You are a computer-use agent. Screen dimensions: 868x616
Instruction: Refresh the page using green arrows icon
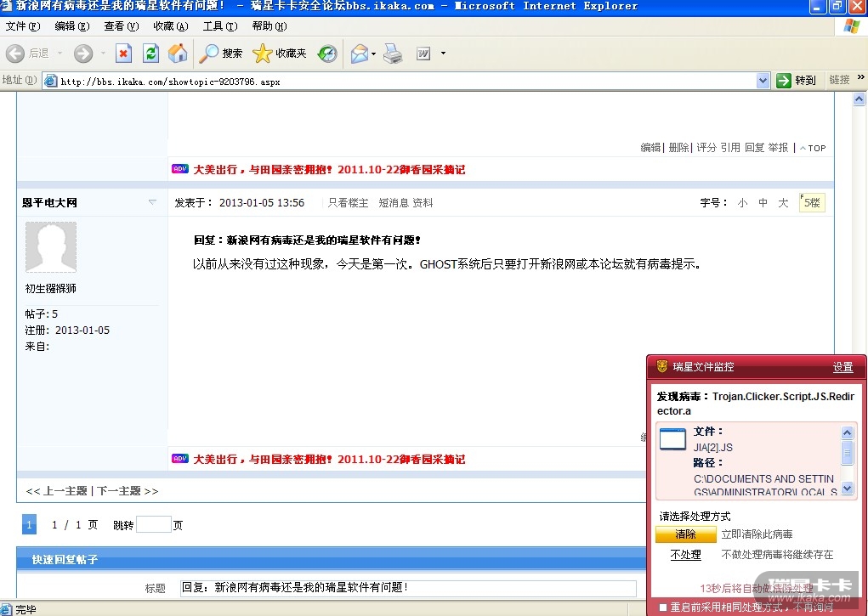tap(151, 54)
